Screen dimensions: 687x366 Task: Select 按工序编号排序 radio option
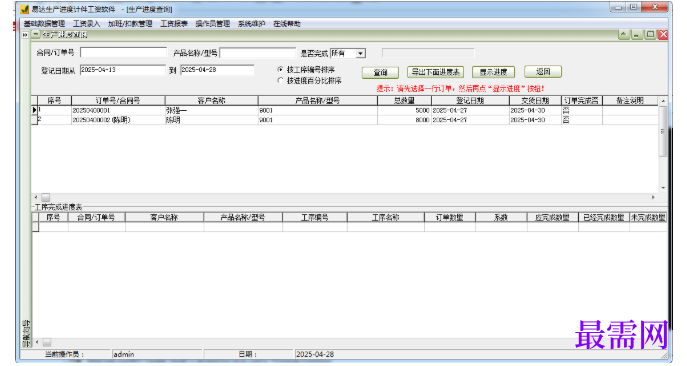pos(280,69)
